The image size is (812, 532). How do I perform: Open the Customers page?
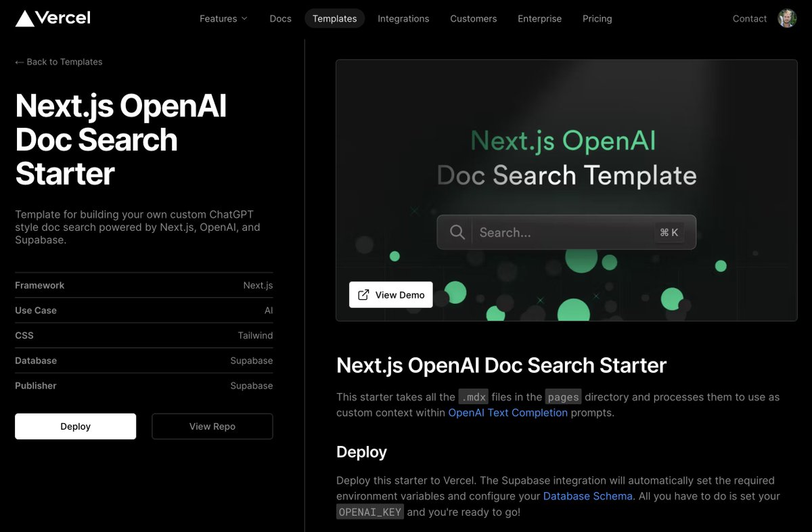(x=474, y=18)
